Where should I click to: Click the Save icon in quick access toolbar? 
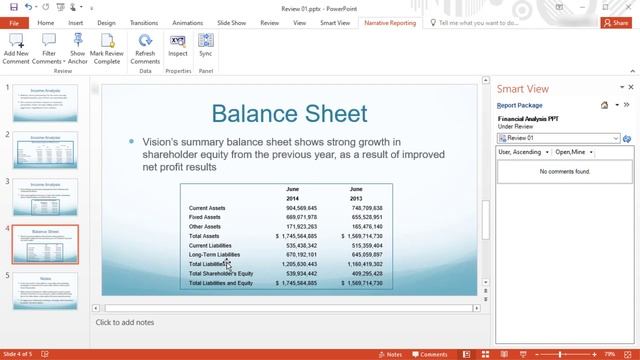(x=13, y=7)
